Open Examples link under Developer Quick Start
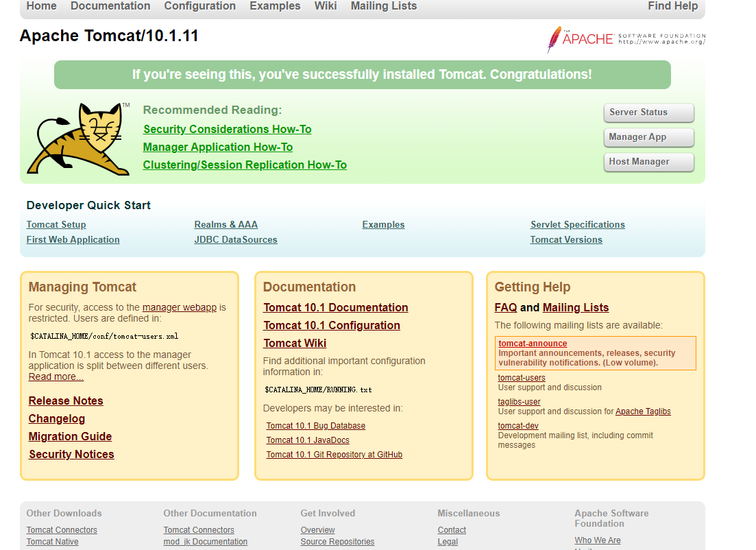 pos(383,224)
